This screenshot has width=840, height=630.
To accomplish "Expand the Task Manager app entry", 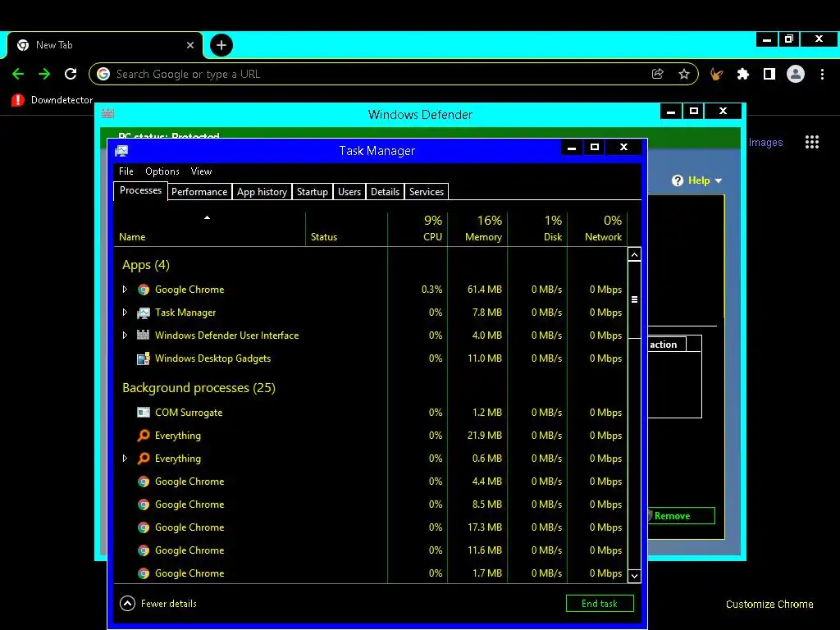I will coord(125,313).
